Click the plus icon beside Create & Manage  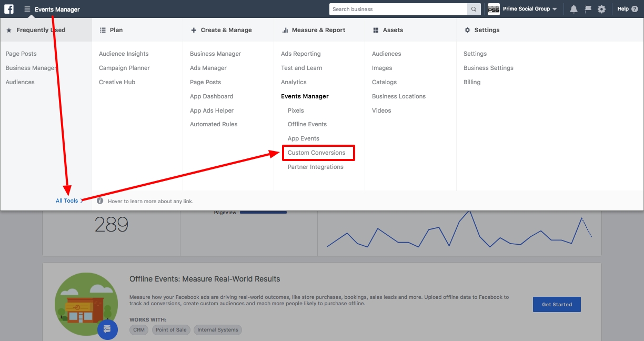tap(194, 31)
